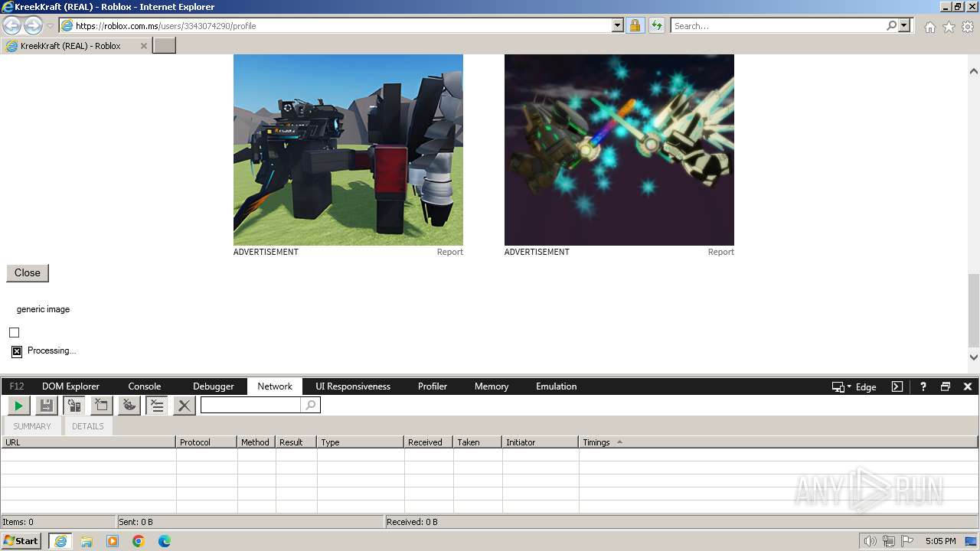Open the browser Tools gear icon
Screen dimensions: 980x551
(968, 27)
